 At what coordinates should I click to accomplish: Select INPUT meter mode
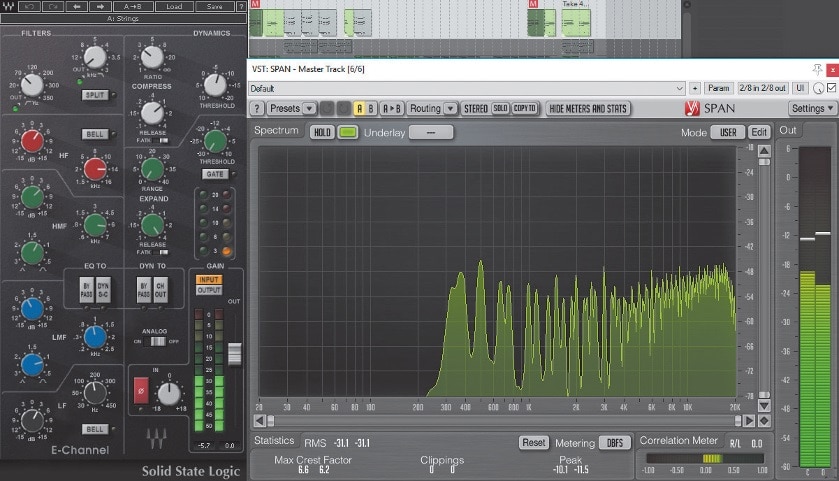point(209,280)
